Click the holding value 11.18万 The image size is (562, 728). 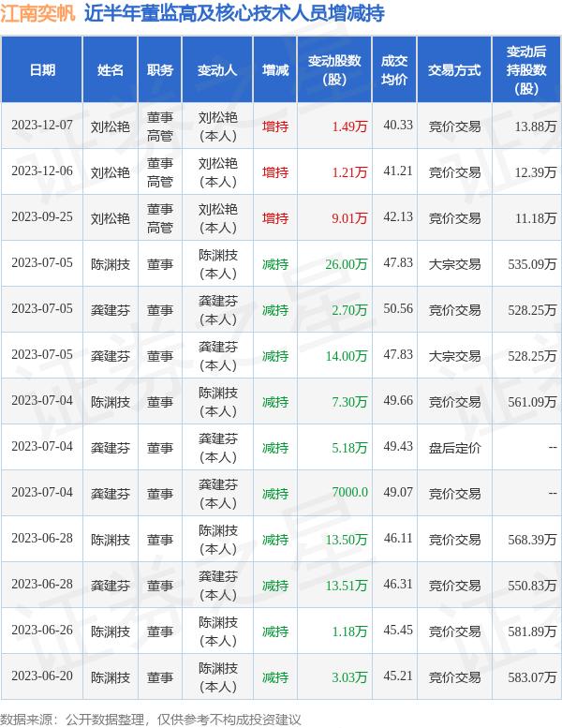(536, 218)
